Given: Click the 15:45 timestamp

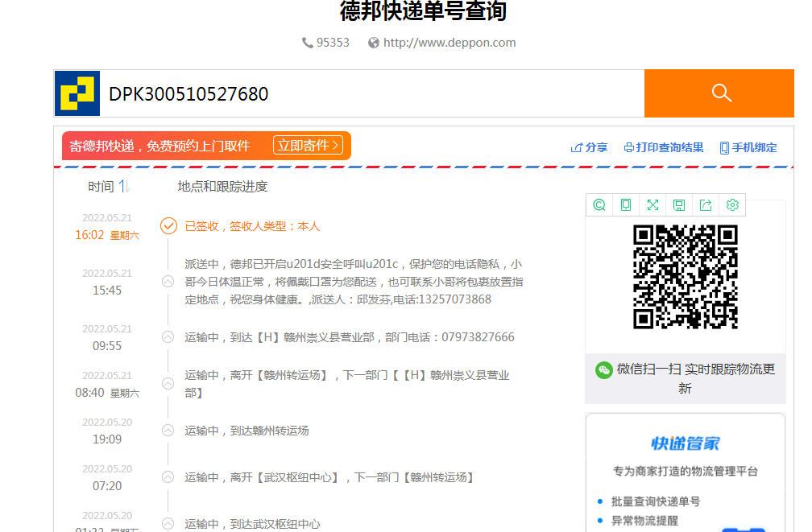Looking at the screenshot, I should tap(107, 291).
